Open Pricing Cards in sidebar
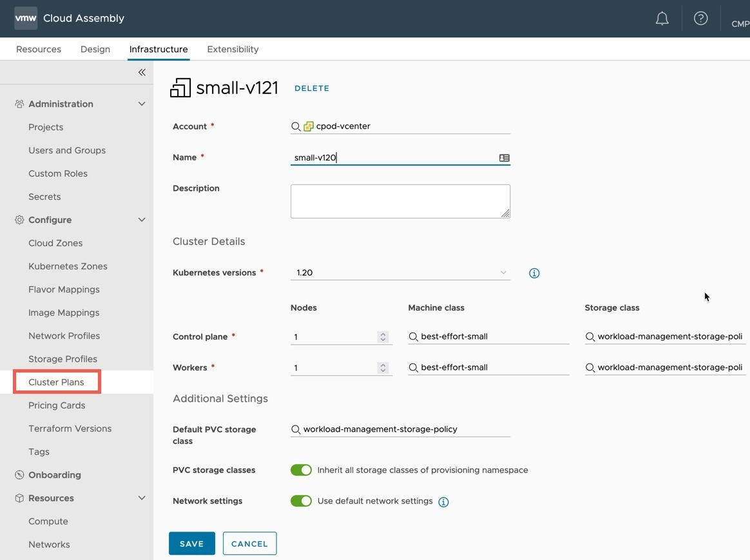This screenshot has height=560, width=750. [57, 405]
